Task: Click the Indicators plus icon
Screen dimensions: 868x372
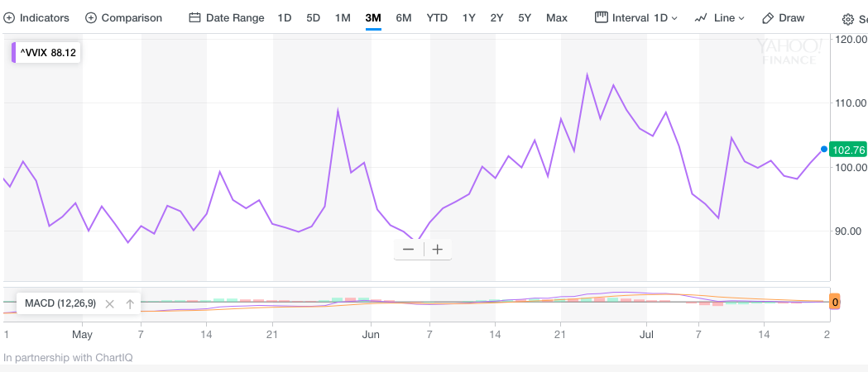Action: tap(9, 17)
